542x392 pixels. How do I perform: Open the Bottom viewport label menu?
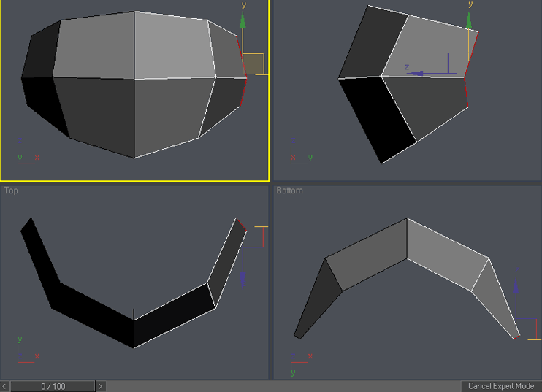[x=289, y=191]
